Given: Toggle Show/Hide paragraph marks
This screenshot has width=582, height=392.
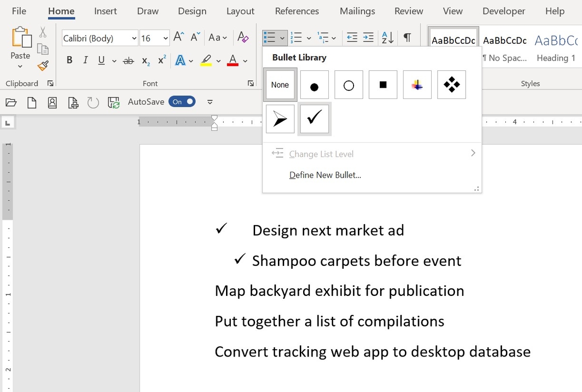Looking at the screenshot, I should (x=408, y=37).
